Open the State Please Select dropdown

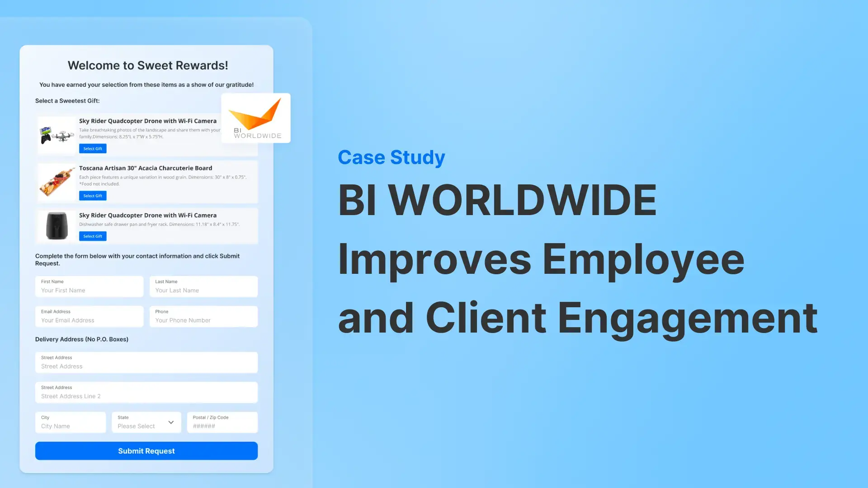click(146, 423)
